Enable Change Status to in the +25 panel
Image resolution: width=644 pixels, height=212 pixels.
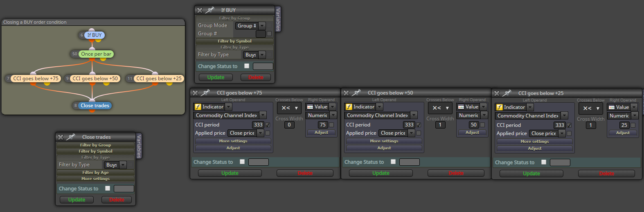pyautogui.click(x=544, y=162)
